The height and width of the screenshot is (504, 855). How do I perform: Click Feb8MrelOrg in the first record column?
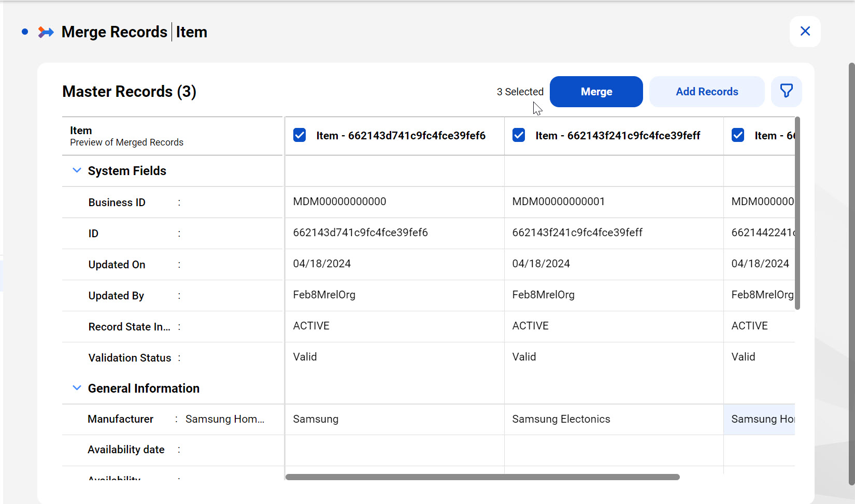point(324,295)
